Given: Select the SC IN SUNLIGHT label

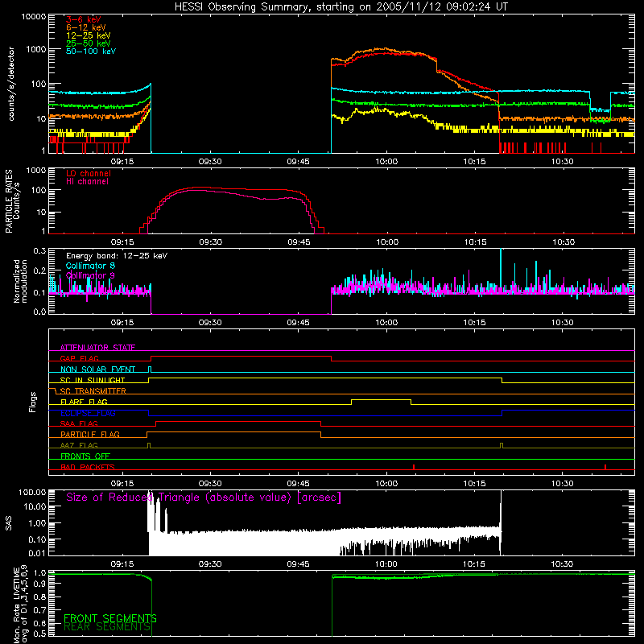Looking at the screenshot, I should [93, 380].
